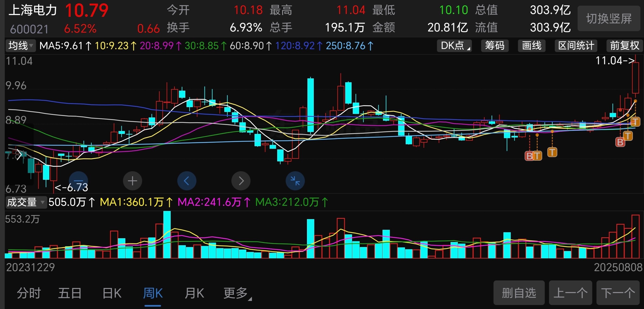Tap the current price 10.79
This screenshot has height=309, width=644.
tap(86, 11)
